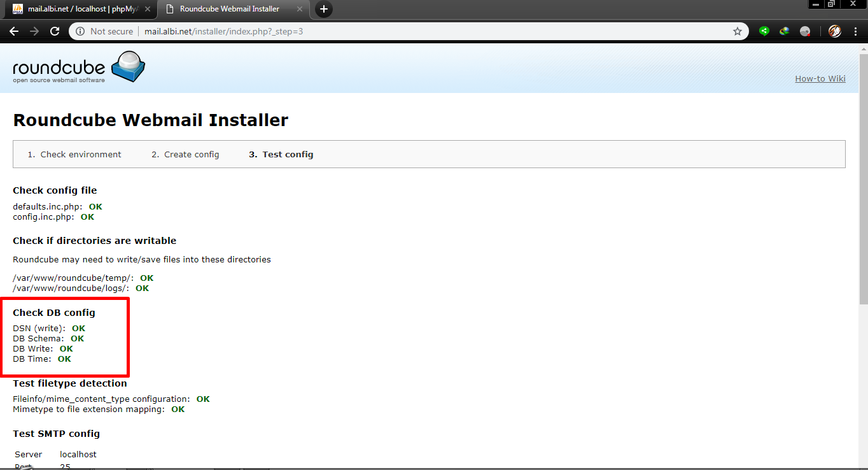Click the phpMyAdmin tab favicon
The height and width of the screenshot is (470, 868).
18,9
